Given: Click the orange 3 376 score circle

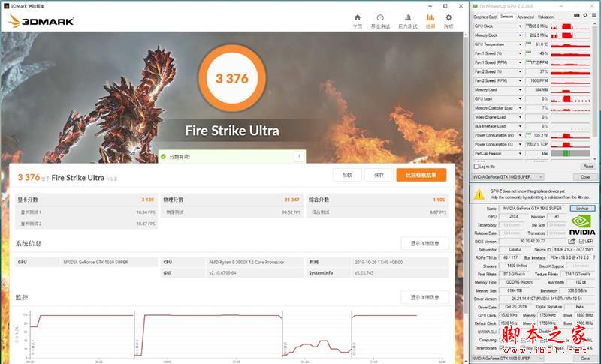Looking at the screenshot, I should 232,78.
